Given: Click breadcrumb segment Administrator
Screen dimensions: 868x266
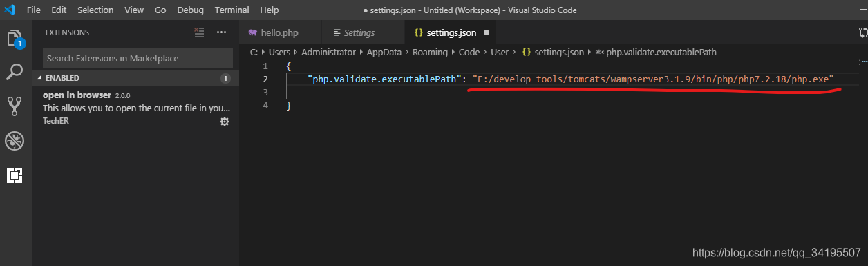Looking at the screenshot, I should coord(328,52).
